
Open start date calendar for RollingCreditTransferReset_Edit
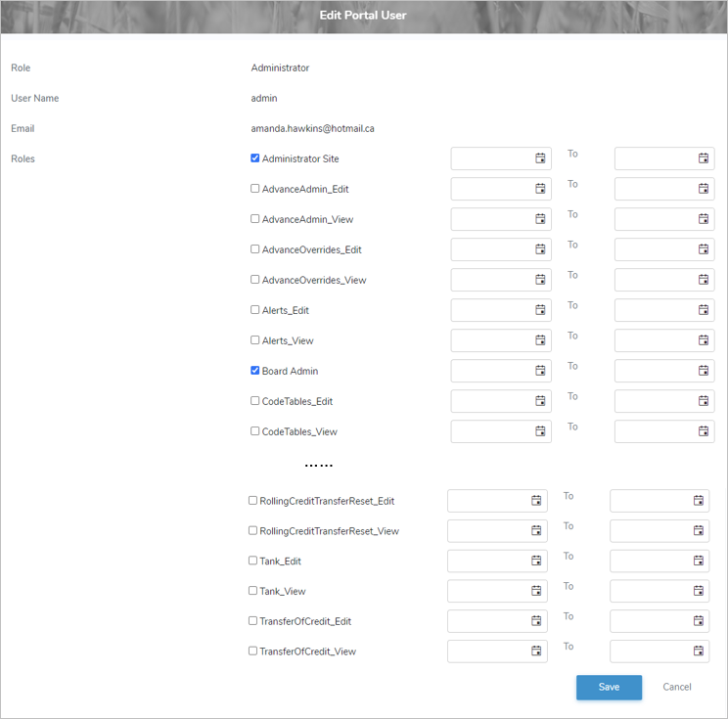point(536,501)
